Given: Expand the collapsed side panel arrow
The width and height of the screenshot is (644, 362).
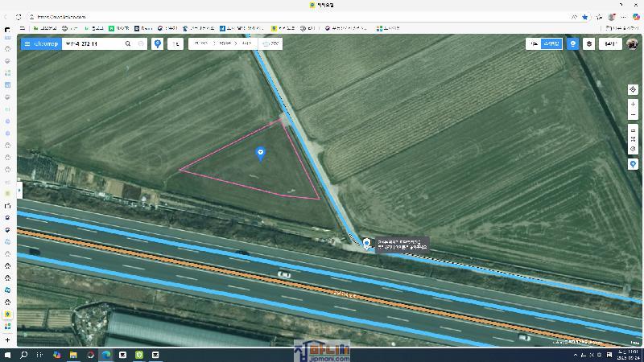Looking at the screenshot, I should (x=19, y=191).
